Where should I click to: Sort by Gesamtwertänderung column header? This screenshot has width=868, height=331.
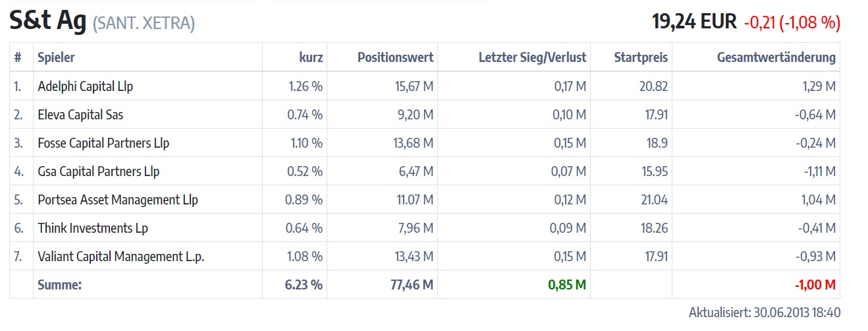click(776, 57)
